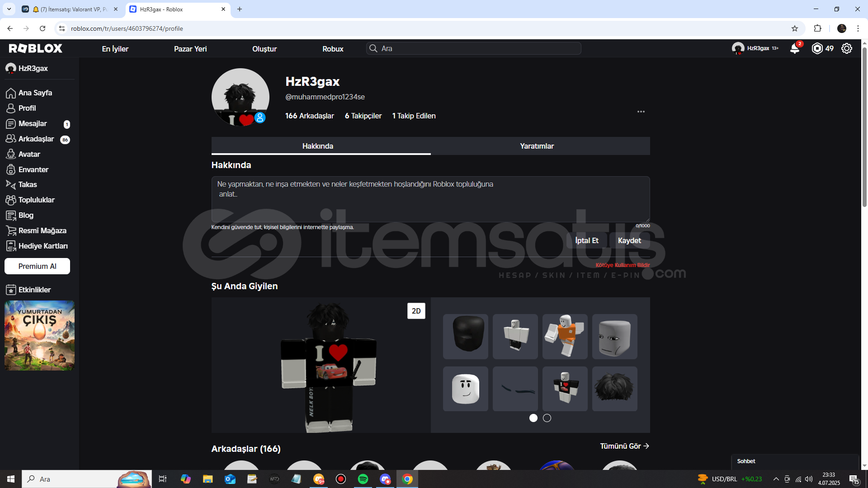Open Chrome three-dot menu
This screenshot has height=488, width=868.
[x=858, y=28]
